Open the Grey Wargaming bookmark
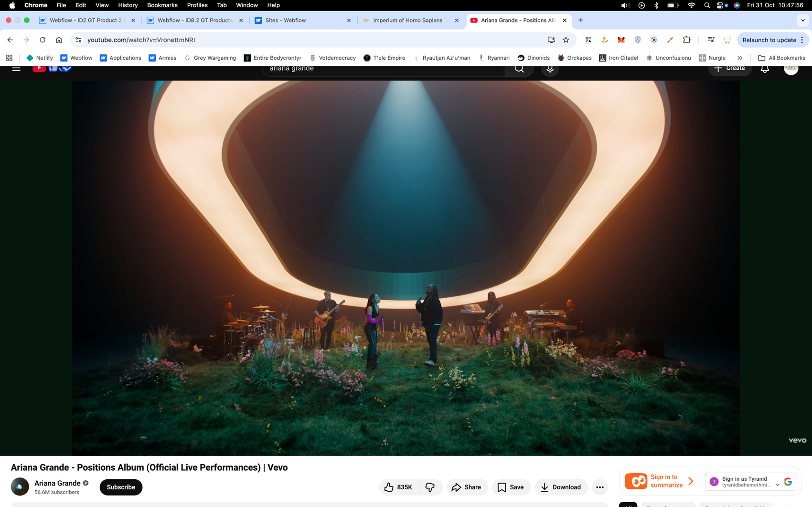 pyautogui.click(x=210, y=58)
